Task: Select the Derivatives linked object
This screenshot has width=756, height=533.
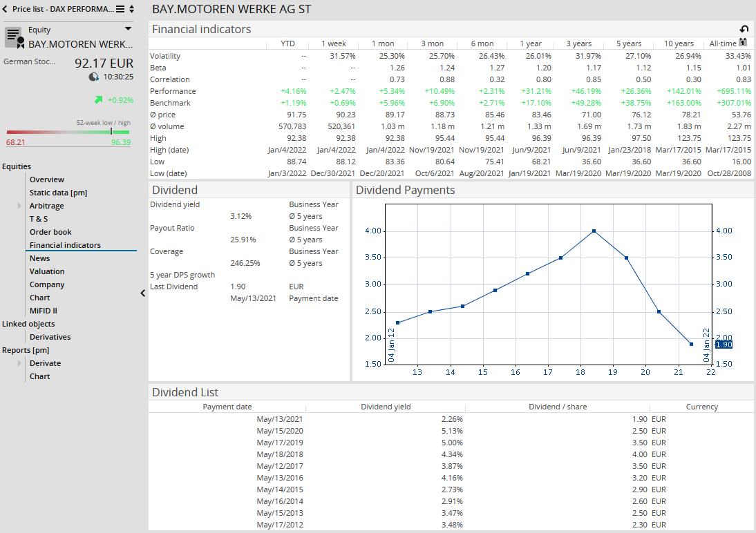Action: tap(50, 337)
